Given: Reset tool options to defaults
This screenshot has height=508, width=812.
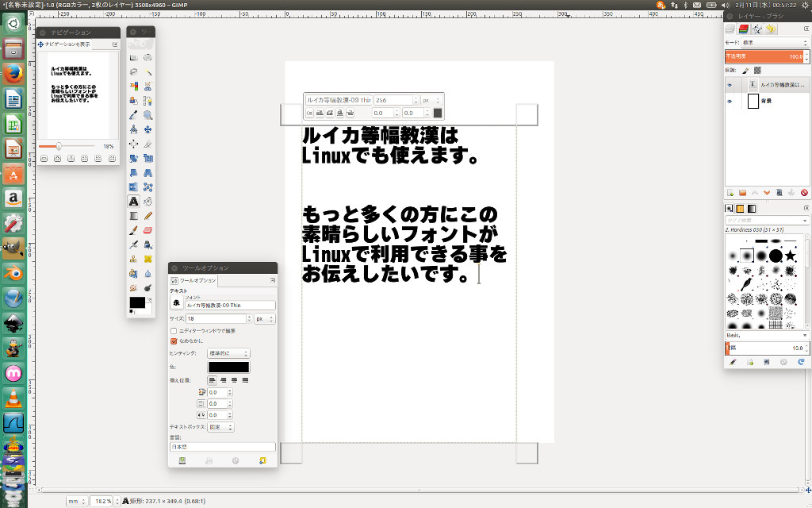Looking at the screenshot, I should (x=262, y=460).
